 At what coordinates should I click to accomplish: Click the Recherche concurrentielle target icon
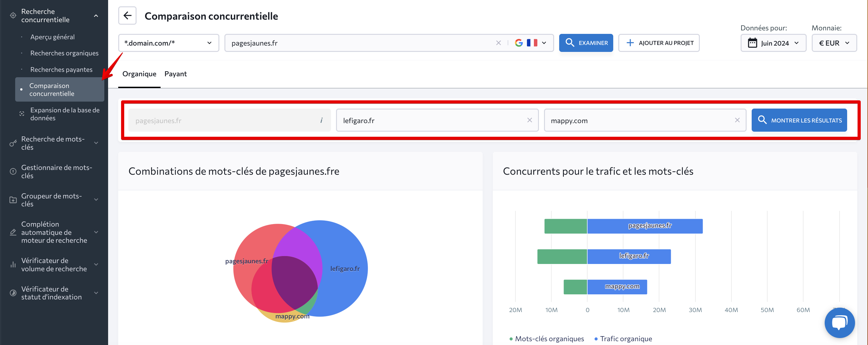click(x=13, y=16)
